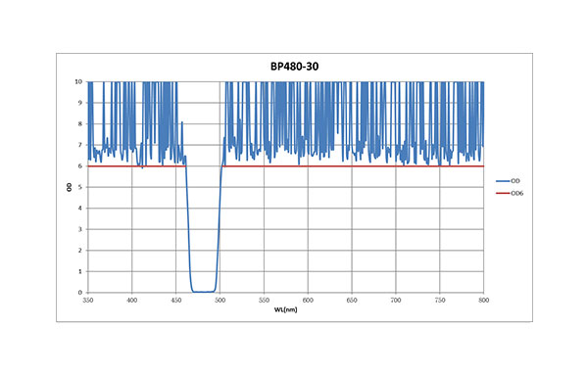Pick the blue OD legend line marker
This screenshot has height=375, width=588.
coord(503,181)
